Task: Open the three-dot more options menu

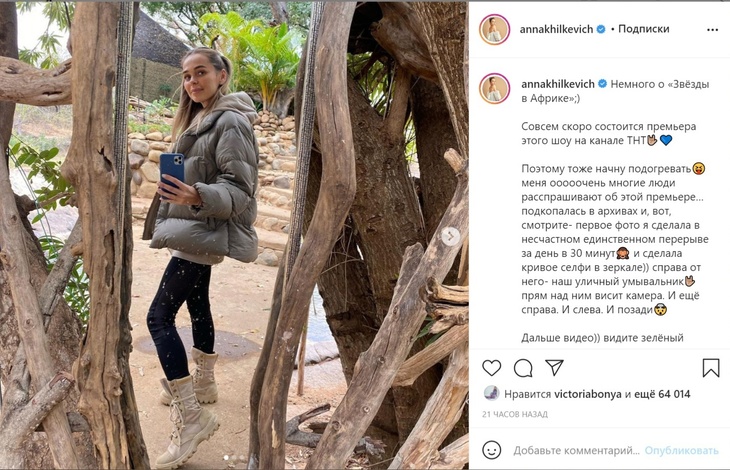Action: (712, 30)
